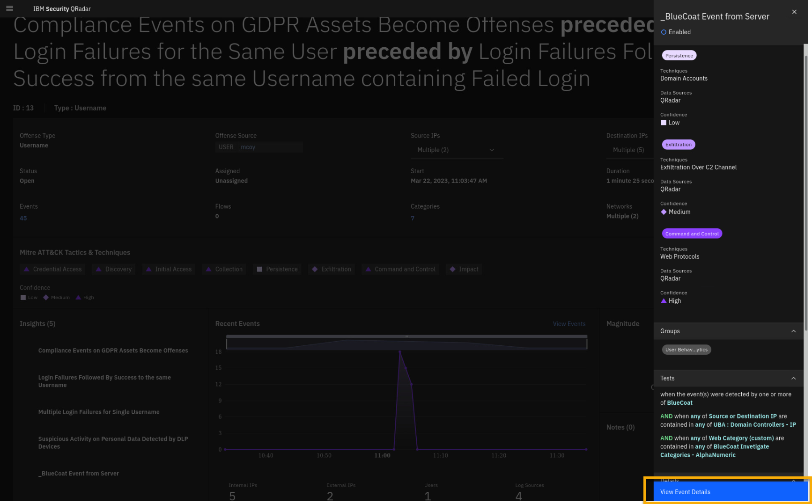Click the events chart peak data point
The height and width of the screenshot is (504, 812).
pos(399,351)
